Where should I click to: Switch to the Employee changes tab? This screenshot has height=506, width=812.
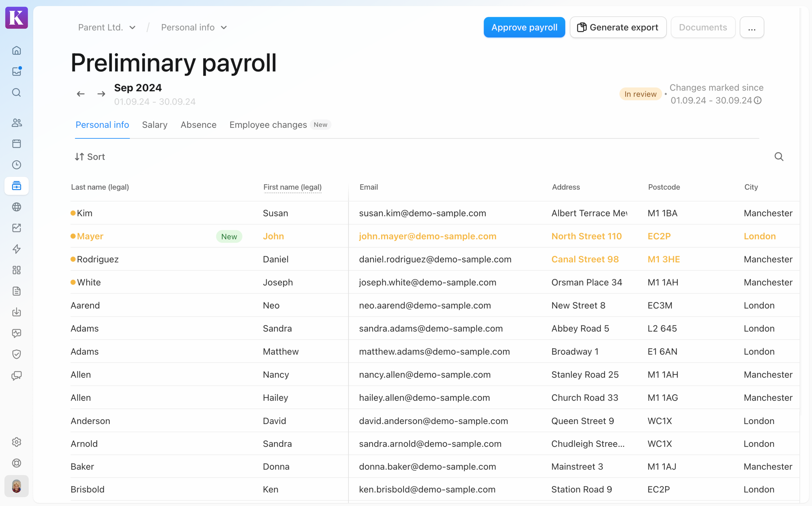click(x=268, y=125)
